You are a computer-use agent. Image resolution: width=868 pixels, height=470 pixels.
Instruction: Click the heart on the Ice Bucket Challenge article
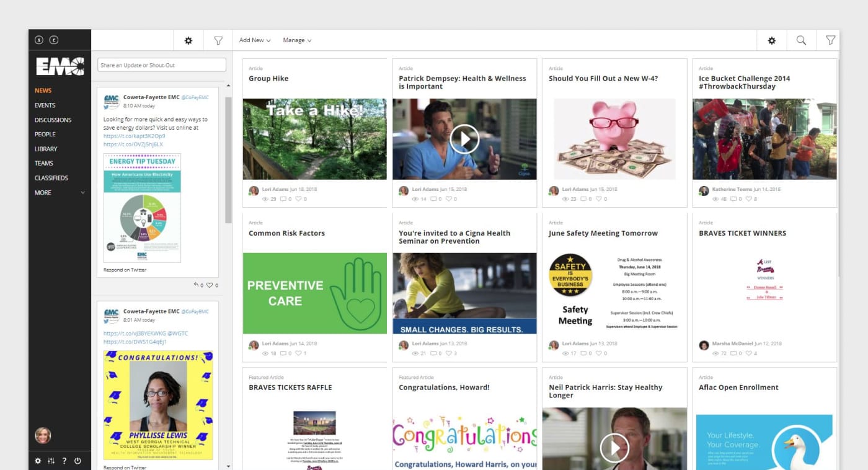749,199
